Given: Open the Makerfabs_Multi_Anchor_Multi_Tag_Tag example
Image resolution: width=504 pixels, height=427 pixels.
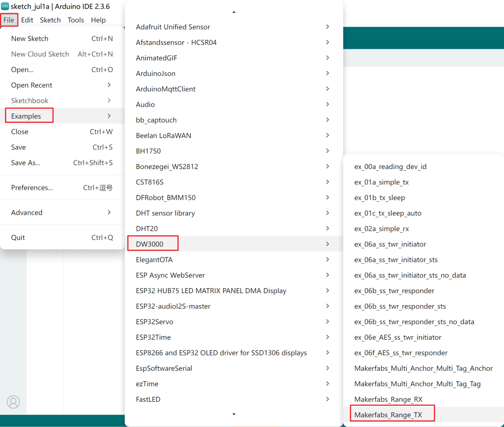Looking at the screenshot, I should coord(424,384).
